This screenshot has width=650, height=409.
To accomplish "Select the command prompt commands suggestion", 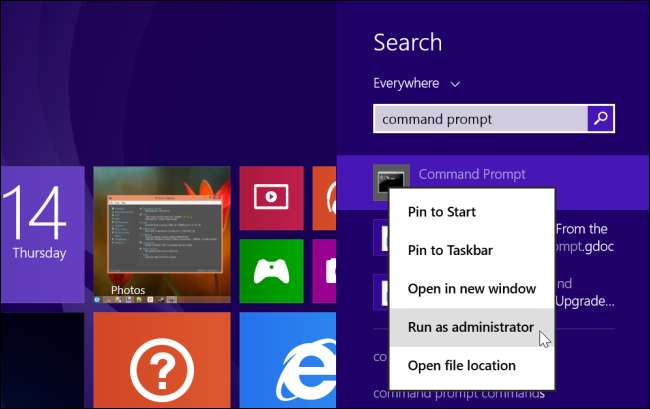I will (x=458, y=394).
